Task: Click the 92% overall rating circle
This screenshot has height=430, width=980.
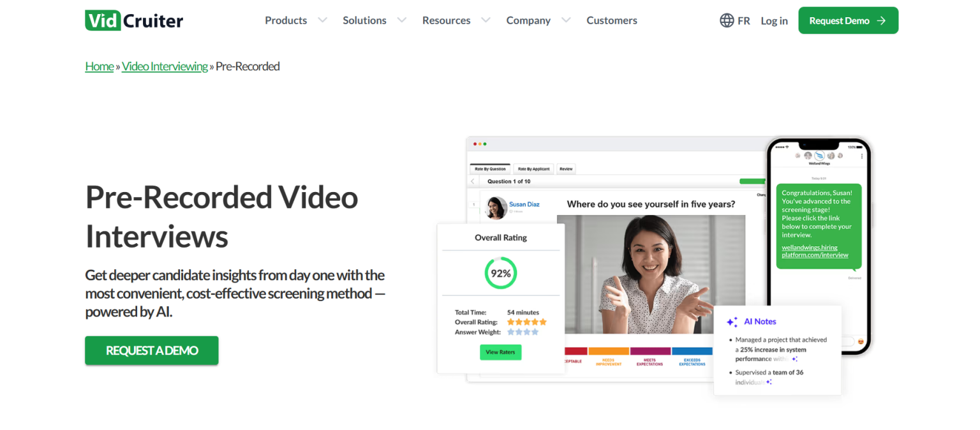Action: coord(501,273)
